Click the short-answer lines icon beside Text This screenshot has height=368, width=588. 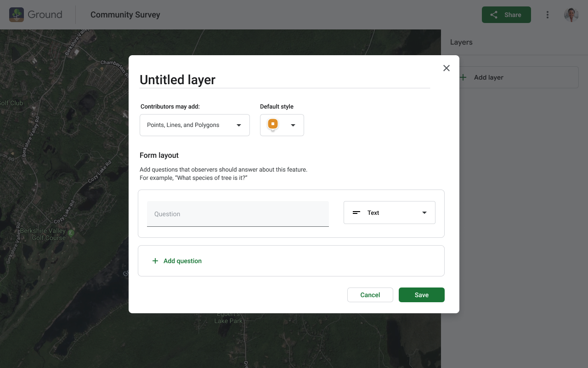(x=356, y=213)
